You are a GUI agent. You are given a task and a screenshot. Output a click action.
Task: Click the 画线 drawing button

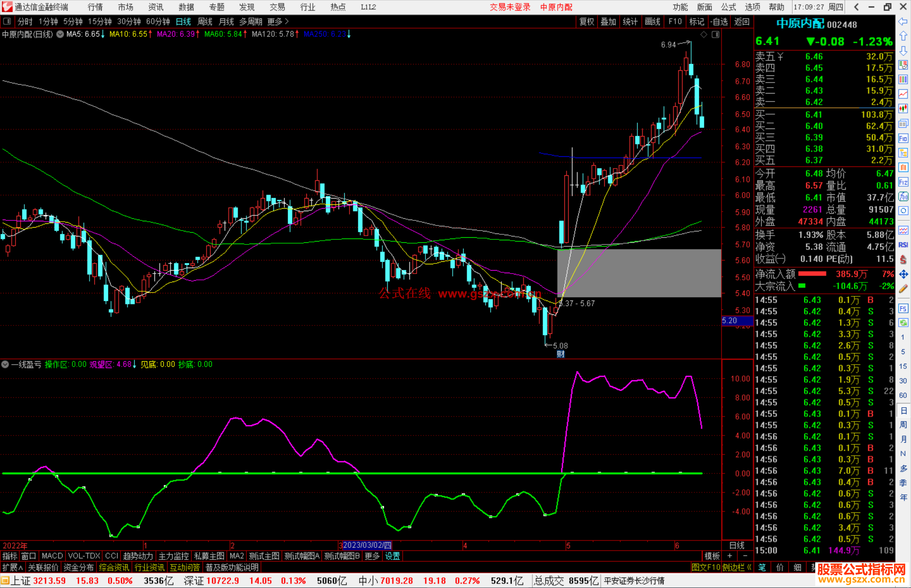click(x=652, y=21)
